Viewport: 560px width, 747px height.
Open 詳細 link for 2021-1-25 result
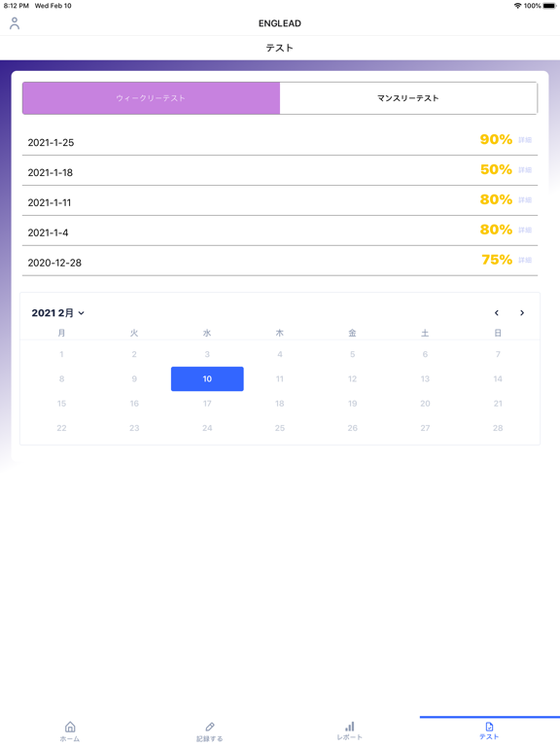[525, 140]
